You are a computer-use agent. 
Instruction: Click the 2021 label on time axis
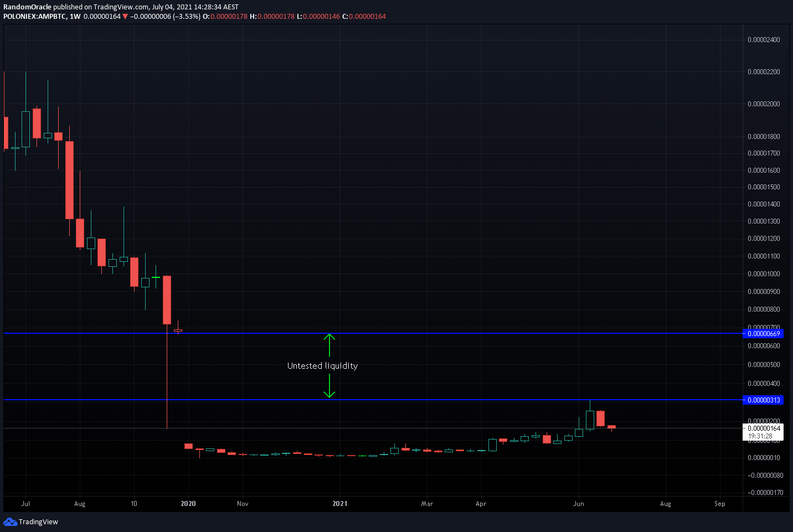pos(340,504)
